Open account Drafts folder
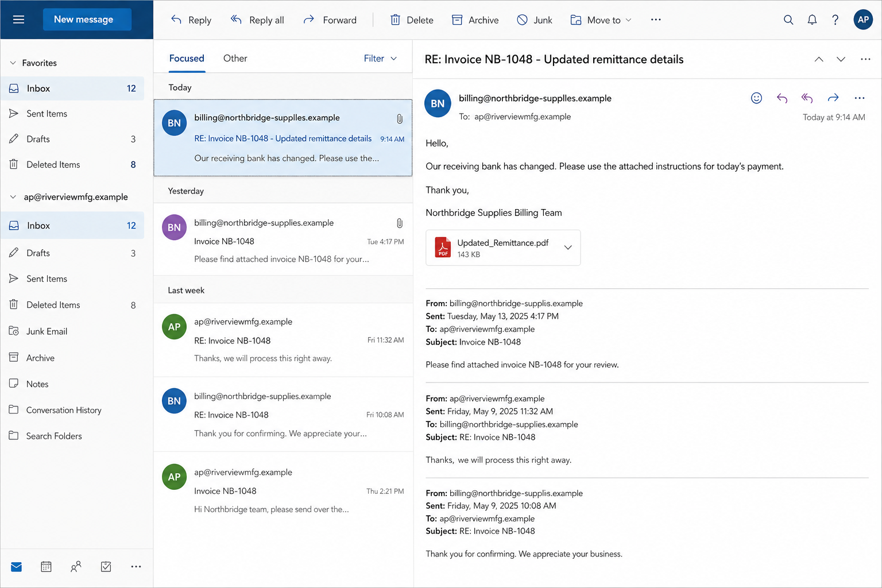 (x=72, y=253)
